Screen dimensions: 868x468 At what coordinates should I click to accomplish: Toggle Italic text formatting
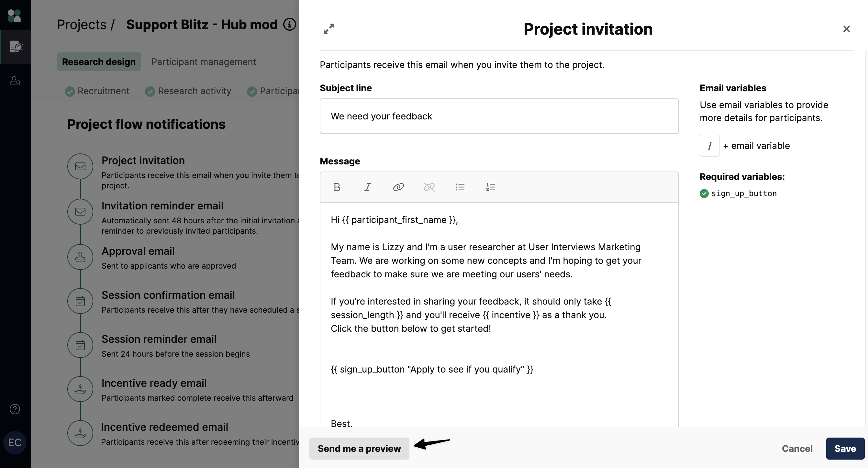click(x=368, y=187)
